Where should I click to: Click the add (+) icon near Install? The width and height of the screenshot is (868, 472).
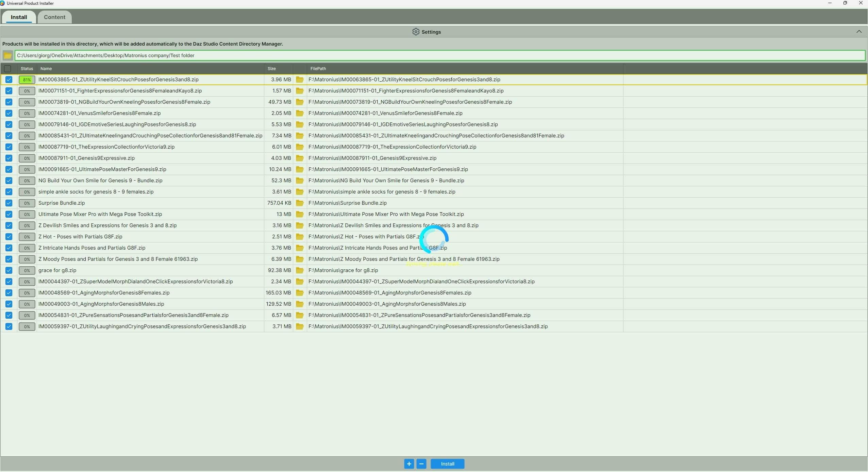point(409,464)
